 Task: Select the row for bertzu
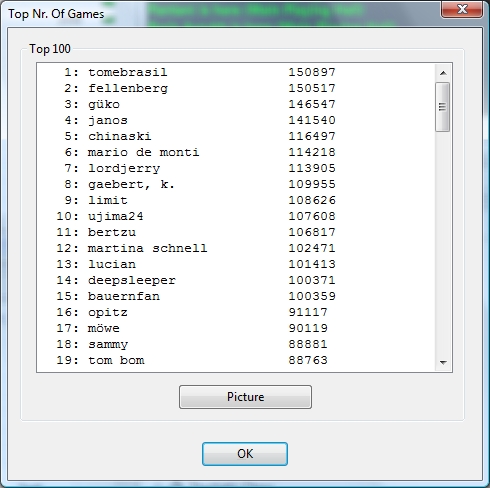(x=236, y=232)
